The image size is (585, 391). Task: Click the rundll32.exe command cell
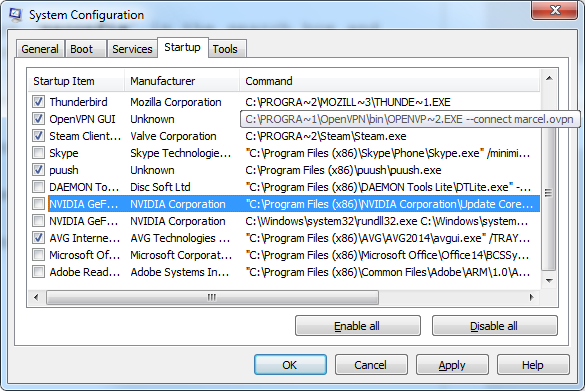387,221
